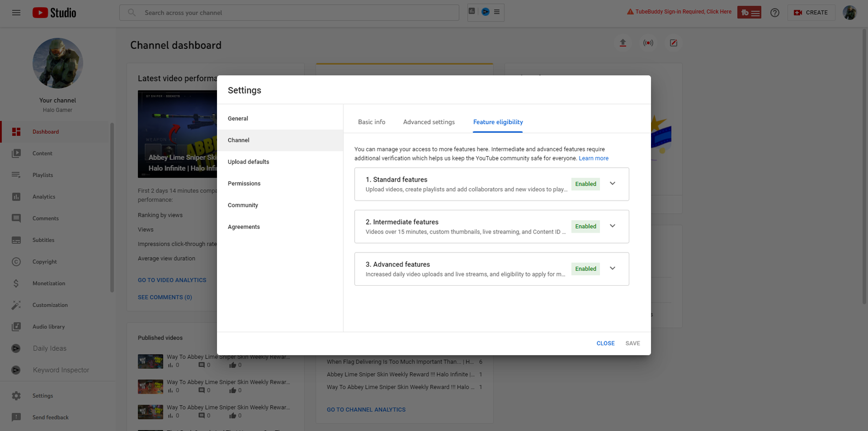868x431 pixels.
Task: Open the Monetization dollar icon
Action: 16,284
